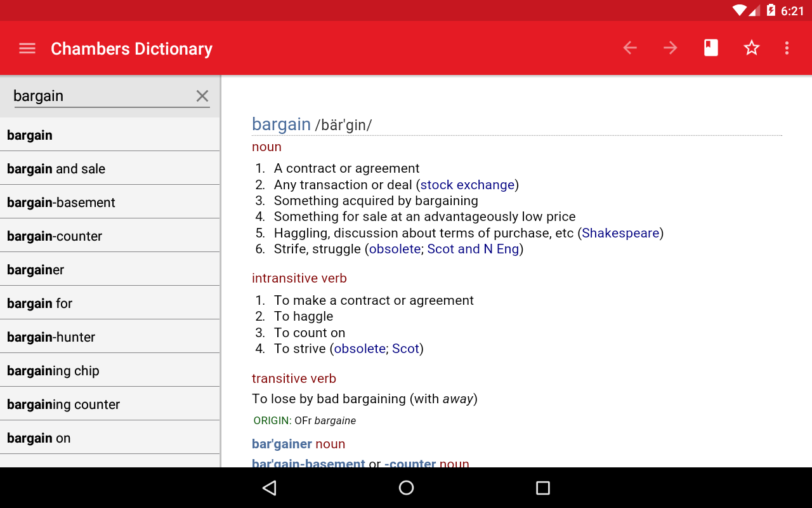Select the bargainer list entry

(x=36, y=269)
